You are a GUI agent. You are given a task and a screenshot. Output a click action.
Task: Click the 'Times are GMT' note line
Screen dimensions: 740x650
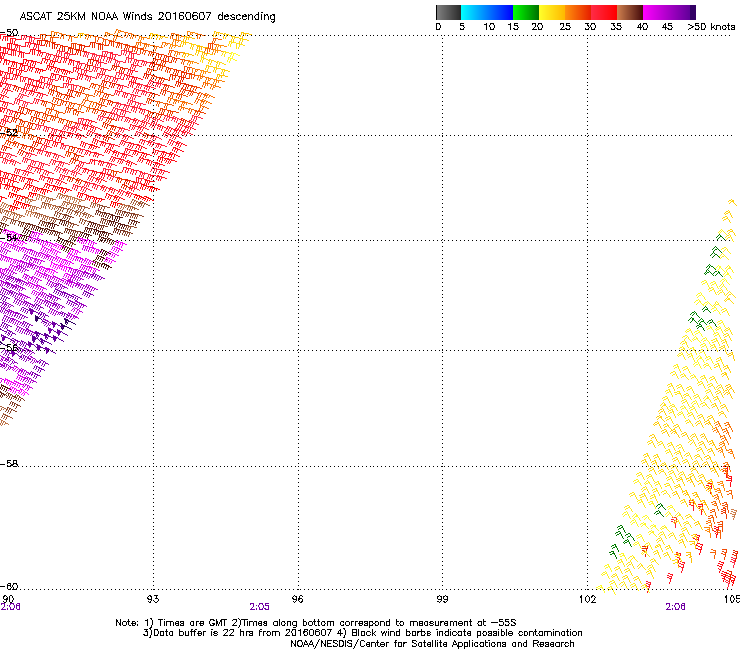click(x=316, y=623)
